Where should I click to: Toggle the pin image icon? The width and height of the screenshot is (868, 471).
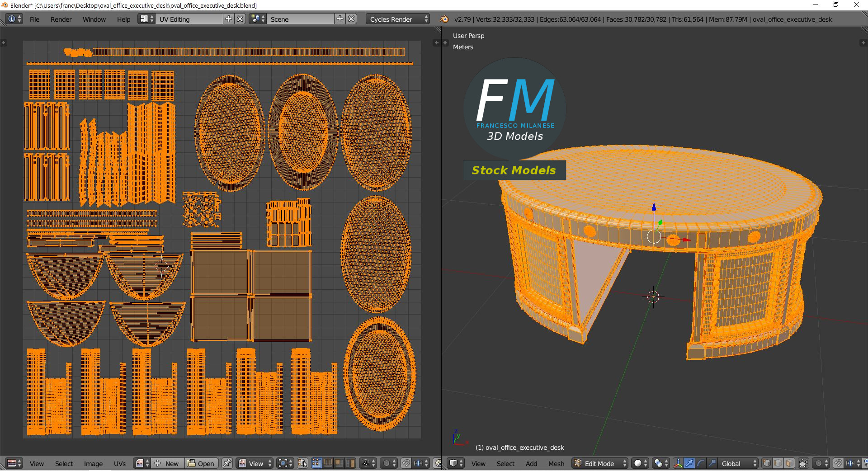(227, 463)
